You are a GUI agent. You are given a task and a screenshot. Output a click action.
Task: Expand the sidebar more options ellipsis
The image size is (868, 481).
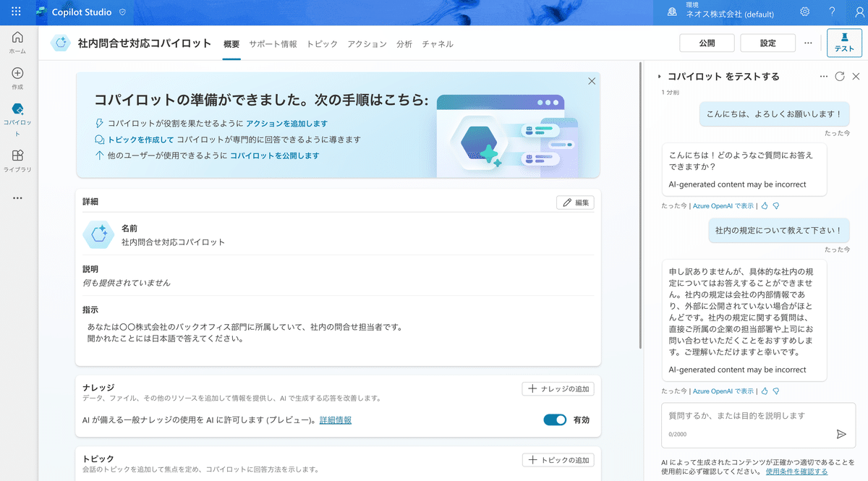[17, 198]
